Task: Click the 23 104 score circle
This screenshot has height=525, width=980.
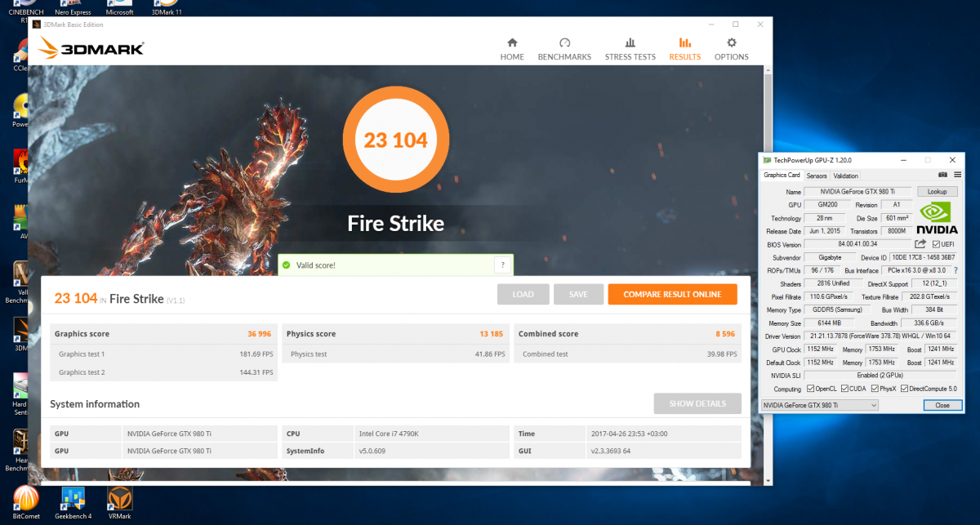Action: point(396,140)
